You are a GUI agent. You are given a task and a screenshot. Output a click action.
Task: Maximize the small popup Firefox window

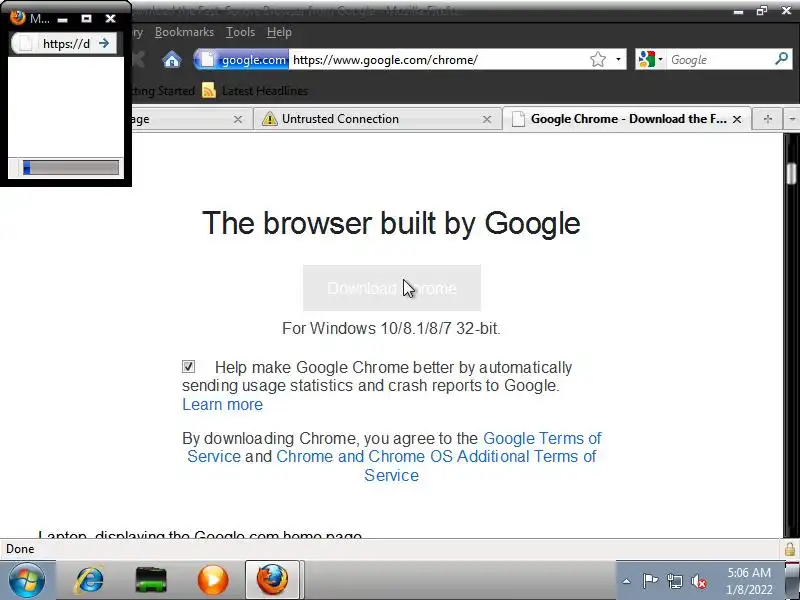pyautogui.click(x=86, y=18)
